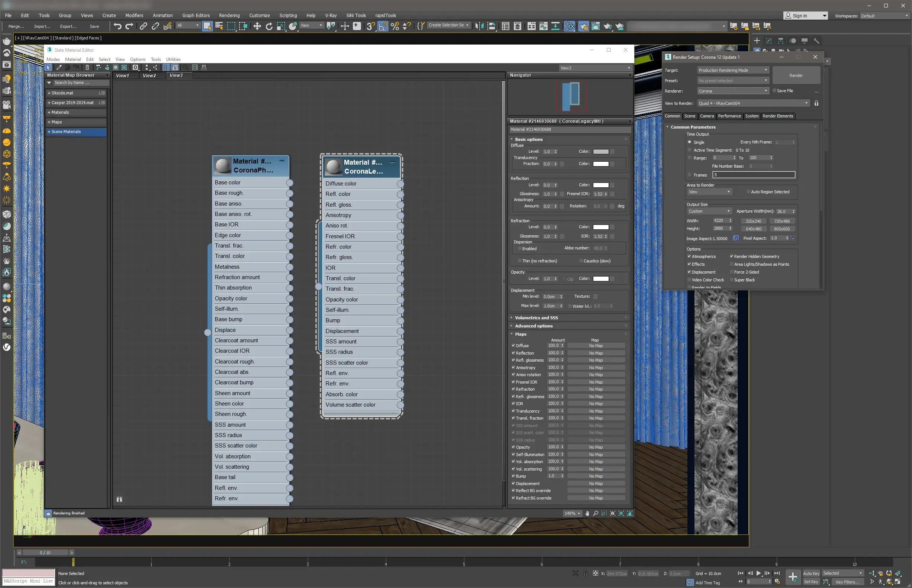Open the Graph Editors menu

point(196,15)
